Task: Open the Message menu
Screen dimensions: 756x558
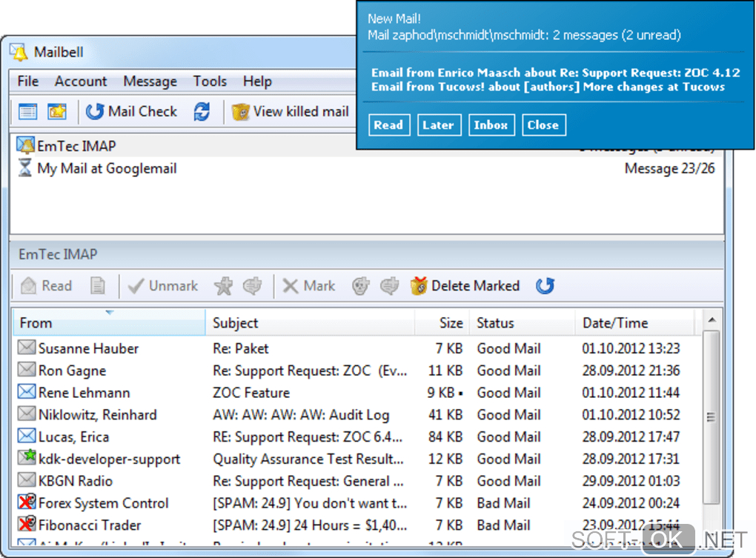Action: click(150, 81)
